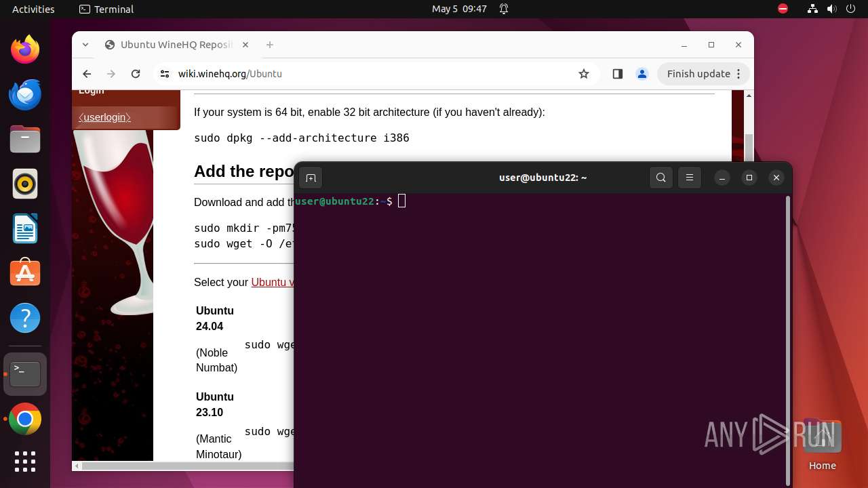Close the Ubuntu WineHQ Repository tab

(x=245, y=45)
